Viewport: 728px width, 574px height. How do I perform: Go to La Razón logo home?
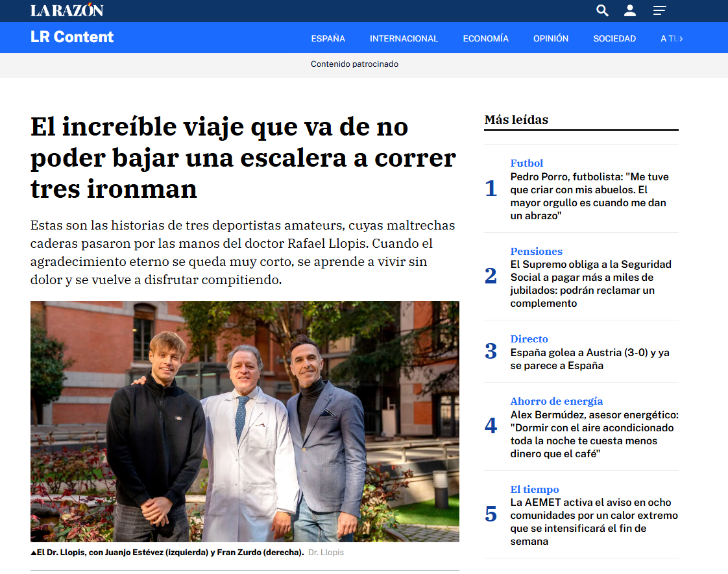coord(67,10)
